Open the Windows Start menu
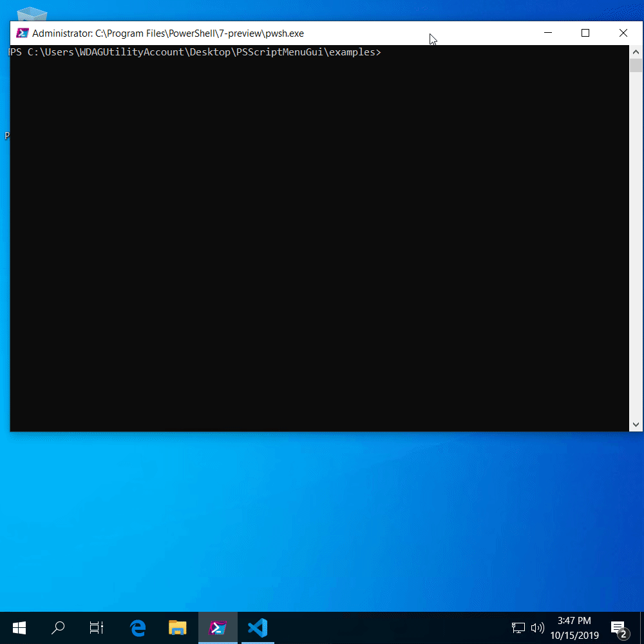This screenshot has width=644, height=644. tap(19, 627)
